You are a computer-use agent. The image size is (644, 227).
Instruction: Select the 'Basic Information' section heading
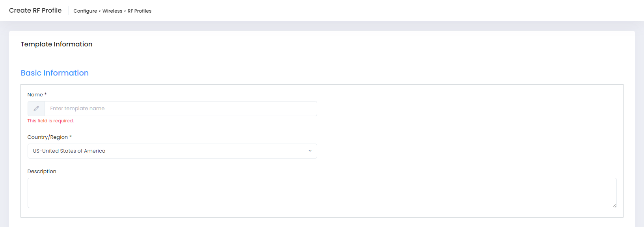(54, 73)
